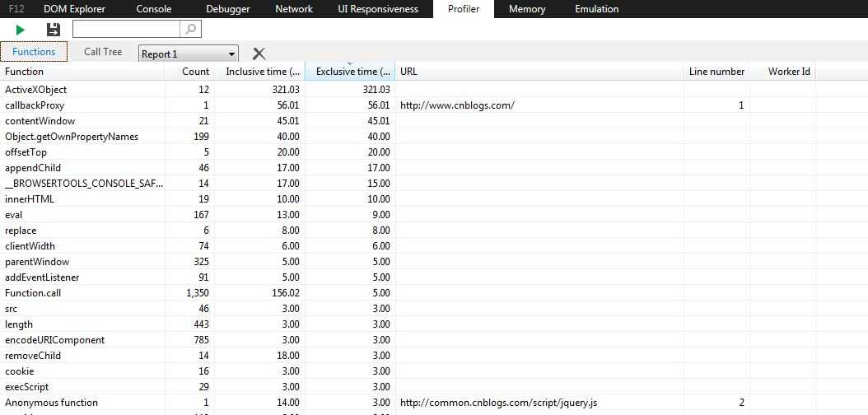Image resolution: width=868 pixels, height=415 pixels.
Task: Select the Anonymous function row
Action: coord(434,403)
